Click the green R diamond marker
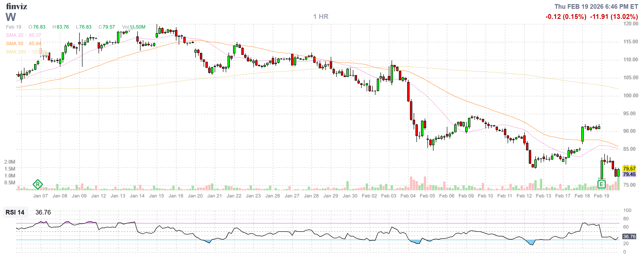 tap(38, 185)
